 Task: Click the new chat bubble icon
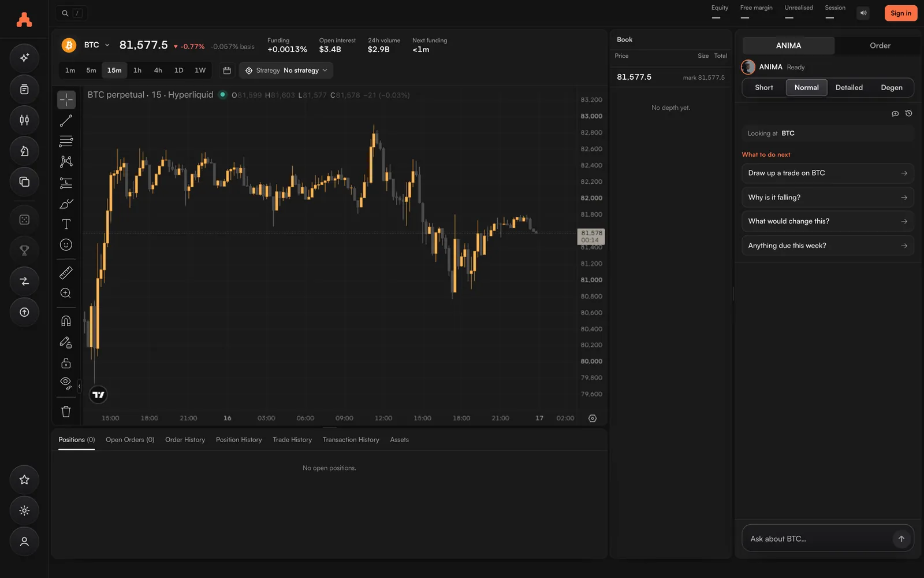pyautogui.click(x=895, y=113)
